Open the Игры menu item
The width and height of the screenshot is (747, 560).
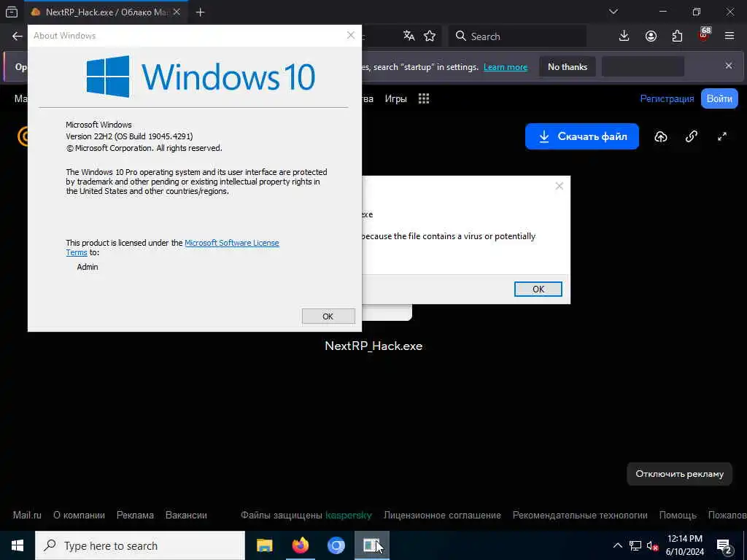tap(396, 99)
